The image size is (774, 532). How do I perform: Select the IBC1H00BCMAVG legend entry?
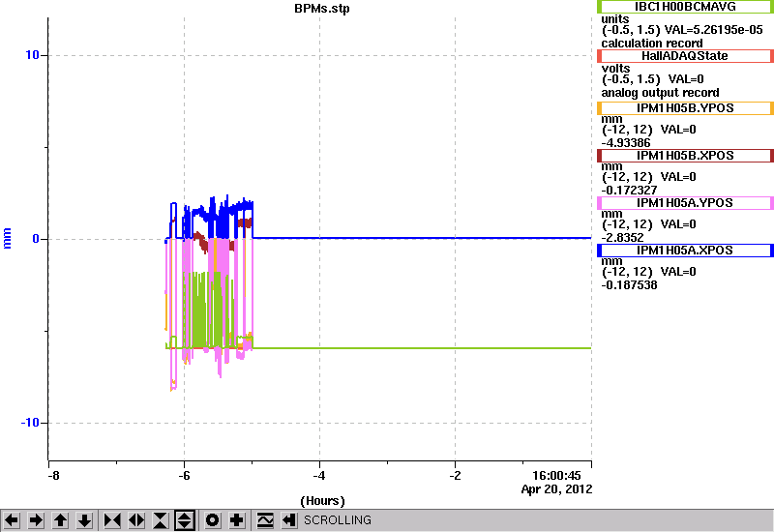[685, 7]
